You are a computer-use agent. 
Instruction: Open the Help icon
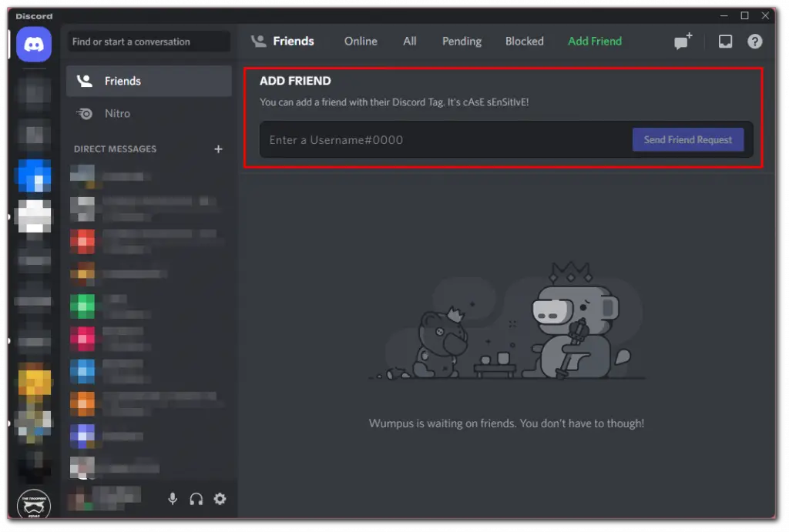pyautogui.click(x=754, y=41)
